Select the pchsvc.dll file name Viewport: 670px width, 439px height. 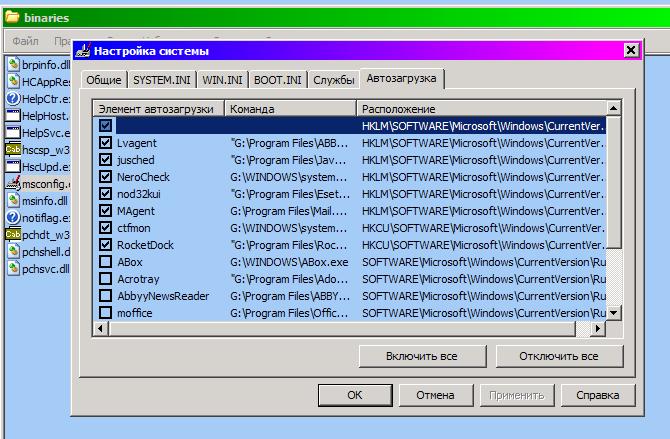pyautogui.click(x=46, y=269)
